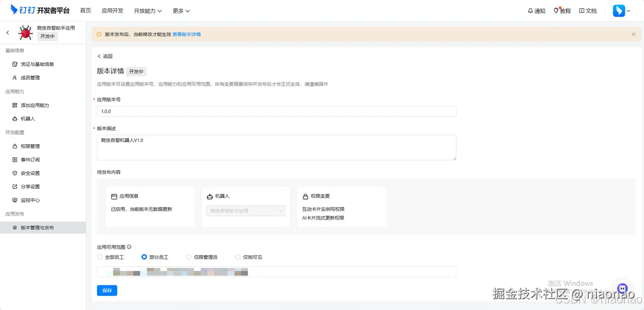Open 凭证与基础信息 settings in sidebar

[x=36, y=64]
